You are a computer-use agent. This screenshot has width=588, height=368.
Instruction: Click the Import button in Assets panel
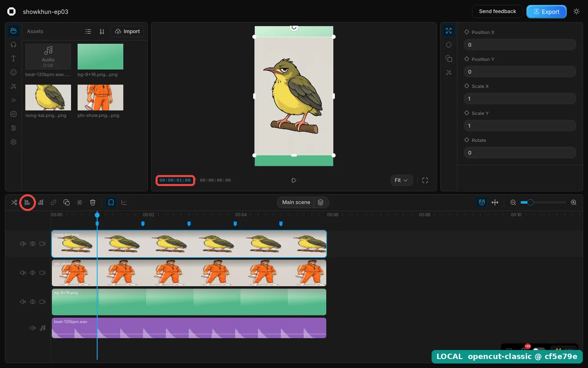point(127,31)
